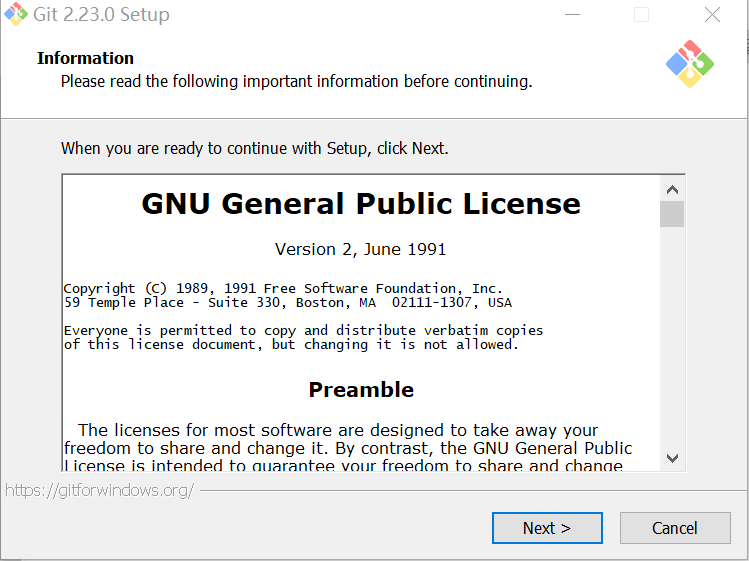Minimize the Git Setup window
The image size is (749, 561).
tap(572, 15)
